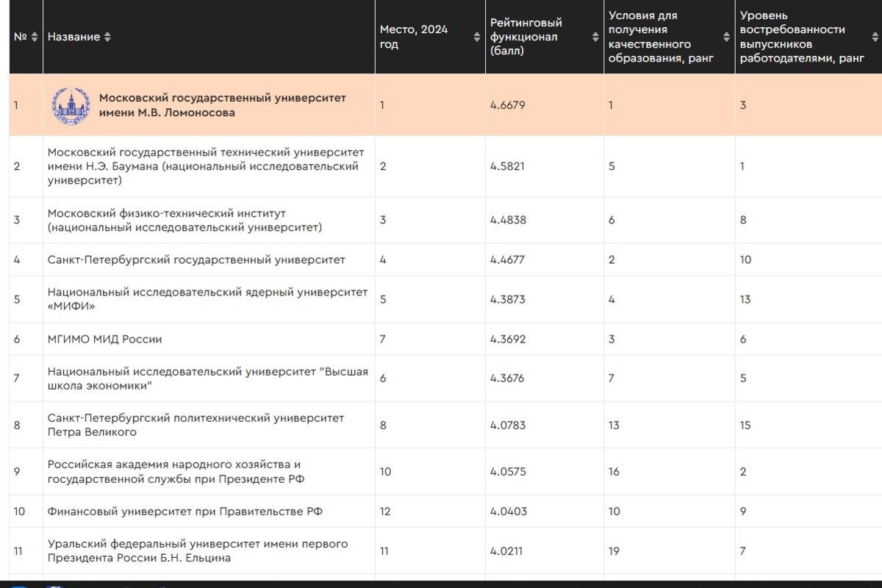Sort by Название column arrows
This screenshot has height=588, width=882.
pyautogui.click(x=107, y=37)
